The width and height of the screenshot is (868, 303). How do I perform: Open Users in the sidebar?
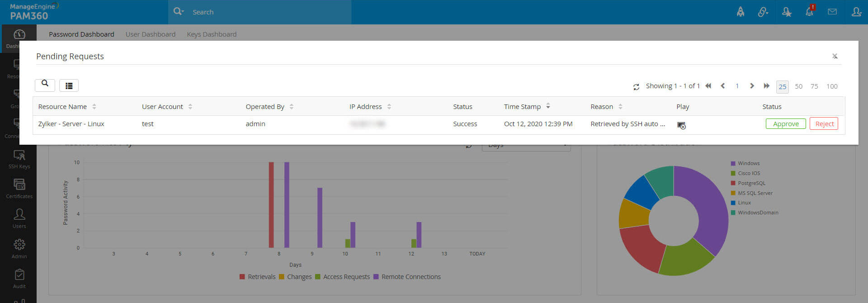[x=19, y=219]
